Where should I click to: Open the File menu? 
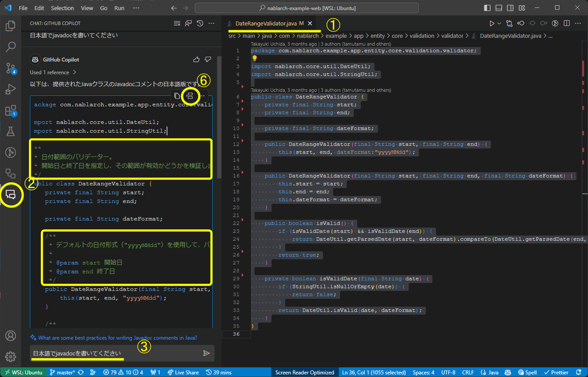click(x=23, y=8)
